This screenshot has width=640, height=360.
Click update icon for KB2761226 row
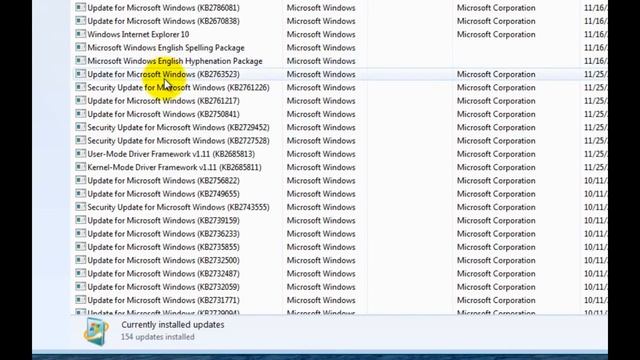tap(80, 87)
